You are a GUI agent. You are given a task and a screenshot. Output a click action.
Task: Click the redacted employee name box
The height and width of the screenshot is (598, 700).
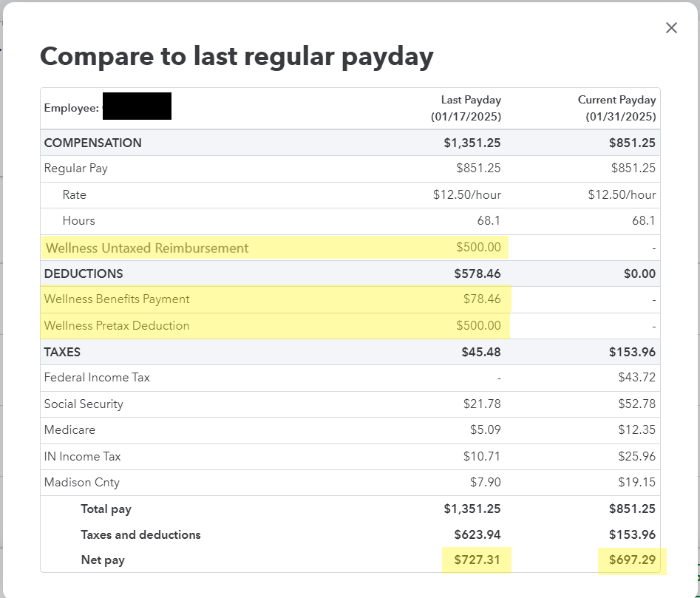coord(137,106)
